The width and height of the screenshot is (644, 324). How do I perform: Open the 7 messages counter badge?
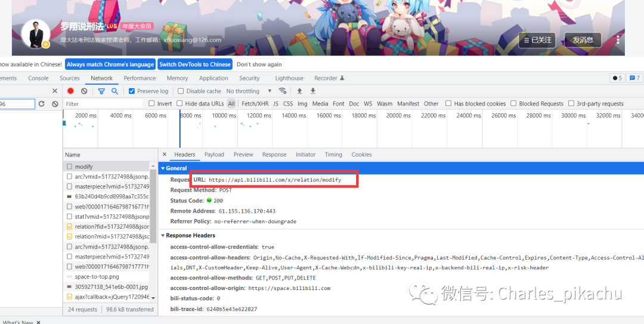tap(634, 78)
